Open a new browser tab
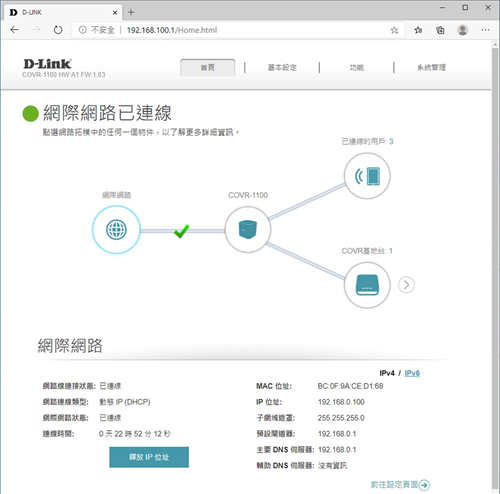The image size is (500, 494). (131, 12)
